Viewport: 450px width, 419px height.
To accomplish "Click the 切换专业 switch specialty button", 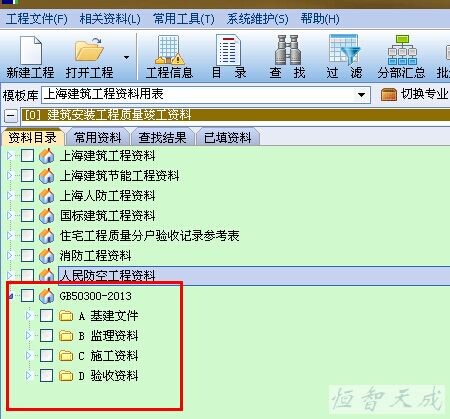I will (x=415, y=94).
